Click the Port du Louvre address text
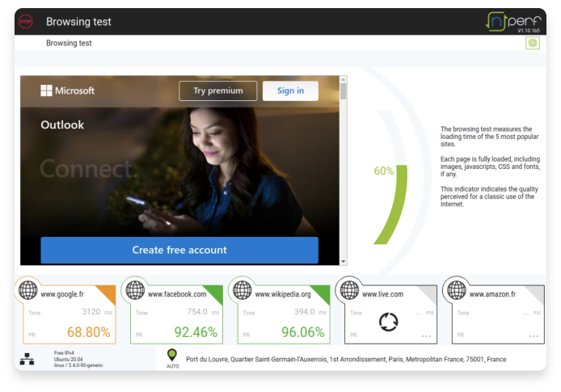The width and height of the screenshot is (561, 392). point(346,359)
